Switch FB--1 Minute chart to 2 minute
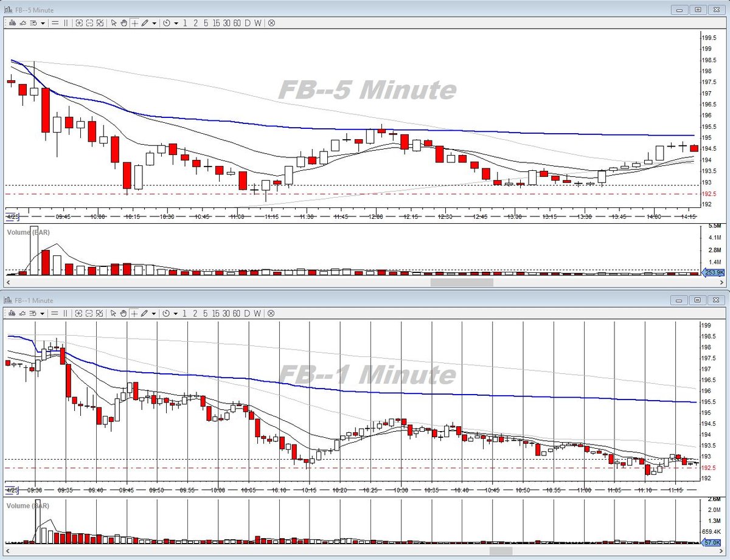730x560 pixels. (195, 313)
